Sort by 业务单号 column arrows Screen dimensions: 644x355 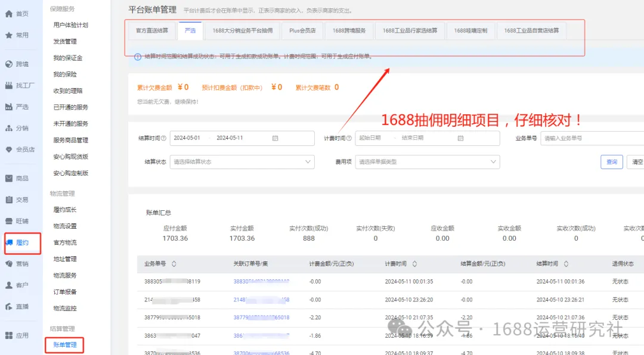(174, 264)
